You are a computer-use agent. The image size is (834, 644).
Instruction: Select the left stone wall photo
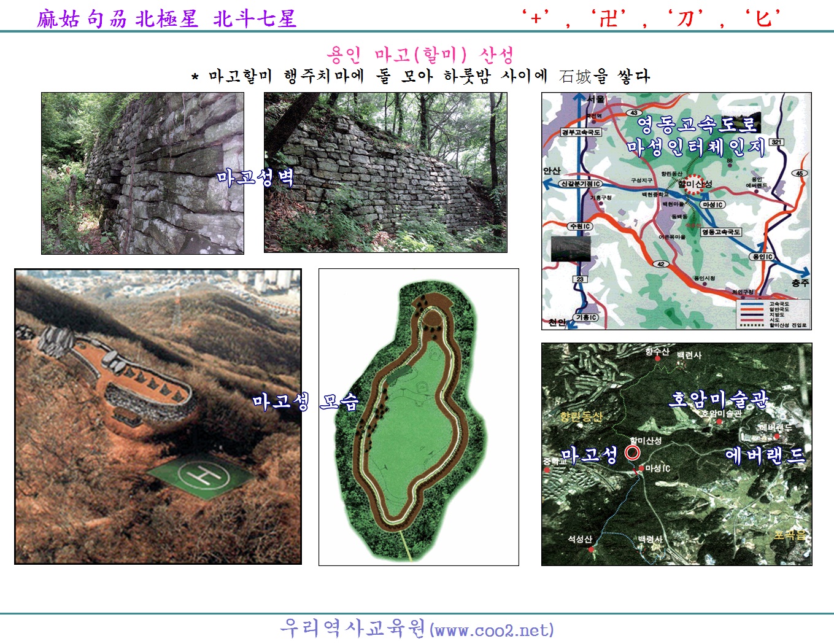(x=142, y=173)
